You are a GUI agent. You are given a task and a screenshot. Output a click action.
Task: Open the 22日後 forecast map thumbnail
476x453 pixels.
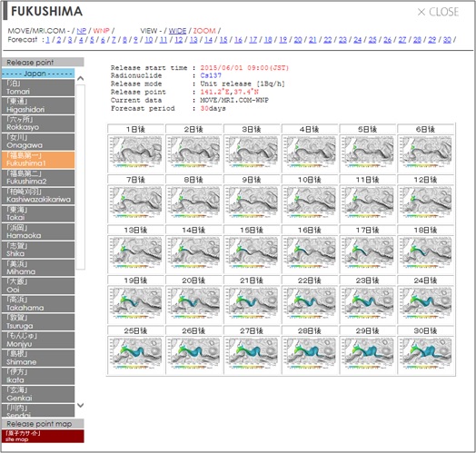[x=310, y=303]
